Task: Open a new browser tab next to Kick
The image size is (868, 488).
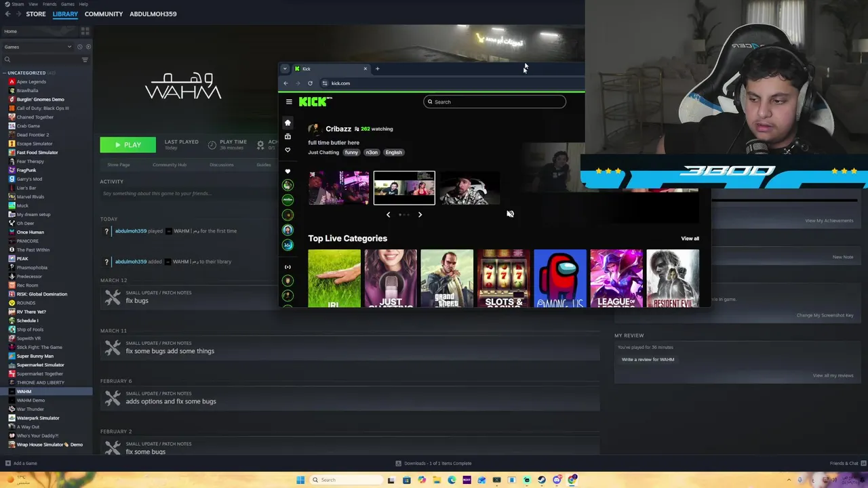Action: point(378,68)
